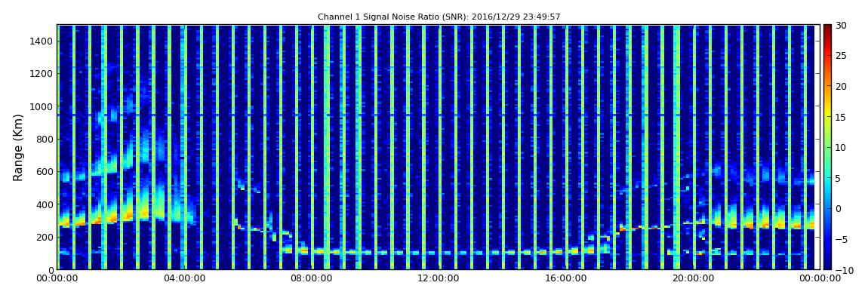Screen dimensions: 868x307
Task: Click the 800 range tick label
Action: click(x=45, y=139)
